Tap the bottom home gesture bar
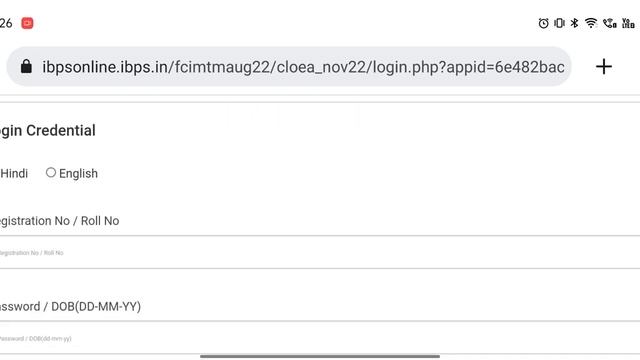Screen dimensions: 640x360 [x=320, y=356]
